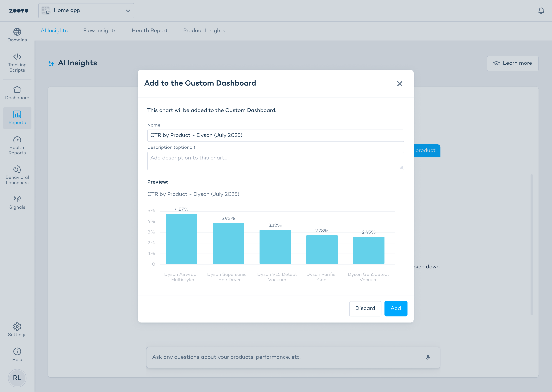The width and height of the screenshot is (552, 392).
Task: Switch to Flow Insights tab
Action: tap(100, 30)
